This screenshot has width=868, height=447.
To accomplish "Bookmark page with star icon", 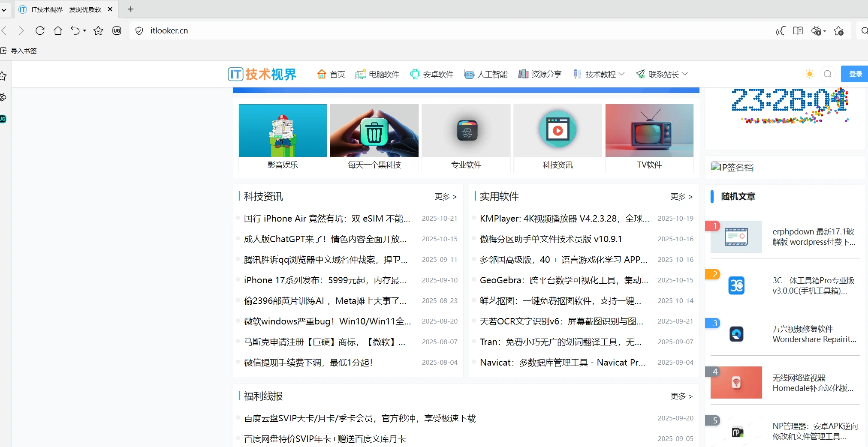I will coord(98,30).
